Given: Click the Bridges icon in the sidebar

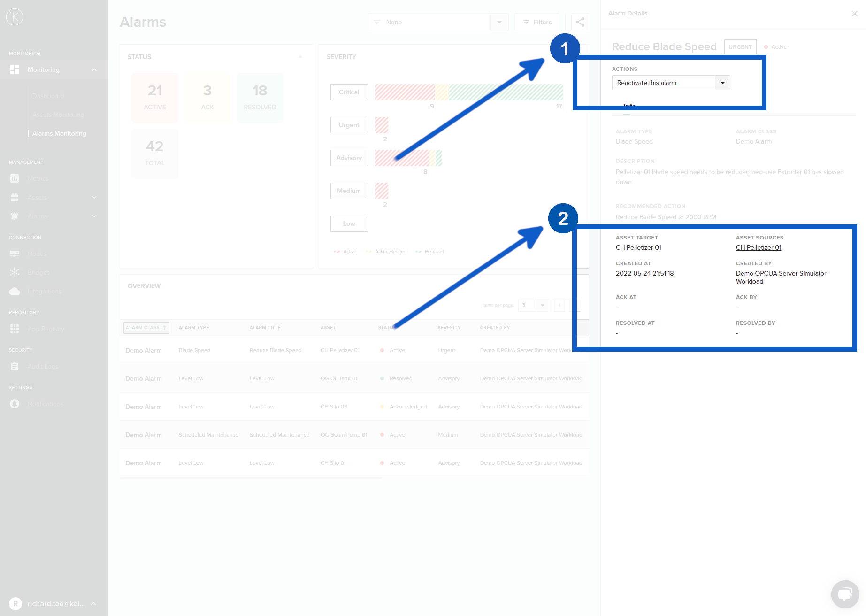Looking at the screenshot, I should click(x=15, y=272).
